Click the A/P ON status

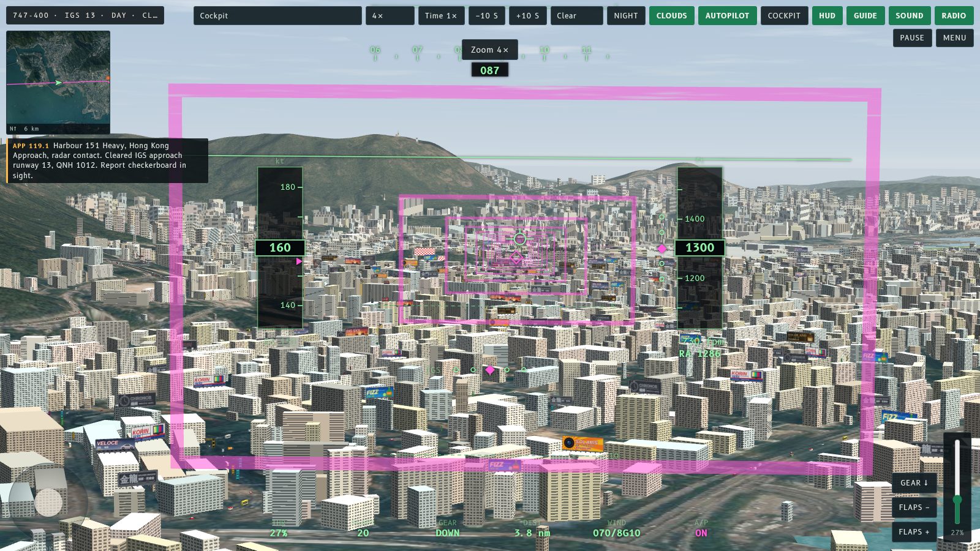pos(701,533)
